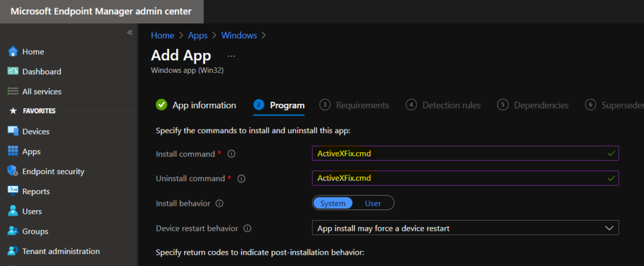The width and height of the screenshot is (644, 266).
Task: Click the Tenant administration icon
Action: click(x=13, y=251)
